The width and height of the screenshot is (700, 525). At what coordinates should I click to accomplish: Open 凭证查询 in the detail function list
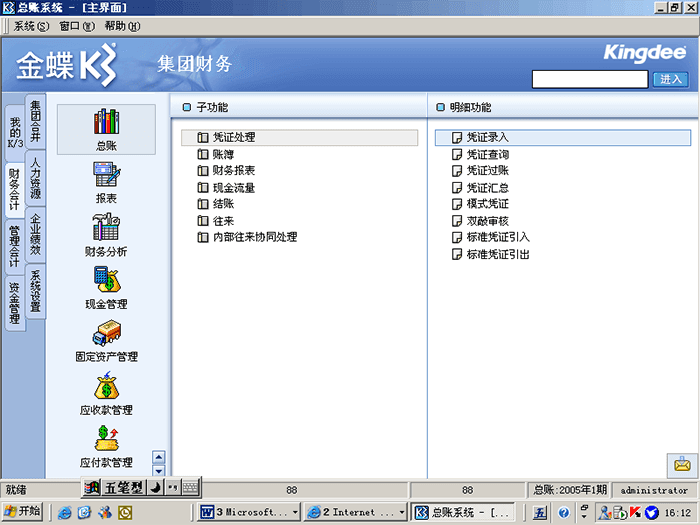click(487, 155)
